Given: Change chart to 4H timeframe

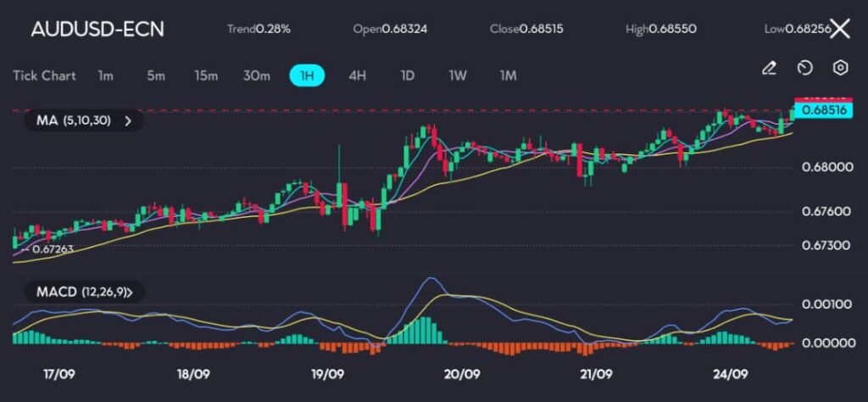Looking at the screenshot, I should (357, 75).
